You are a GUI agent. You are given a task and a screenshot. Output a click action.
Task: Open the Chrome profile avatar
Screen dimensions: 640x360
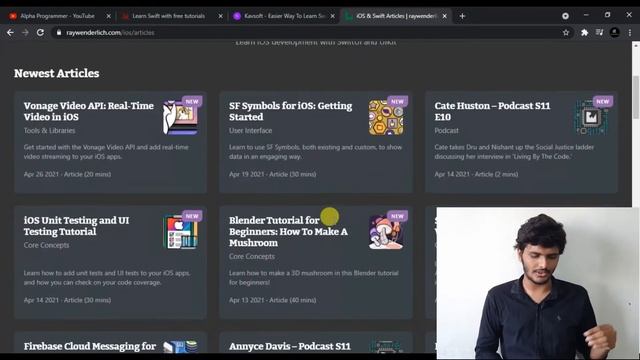[x=615, y=32]
